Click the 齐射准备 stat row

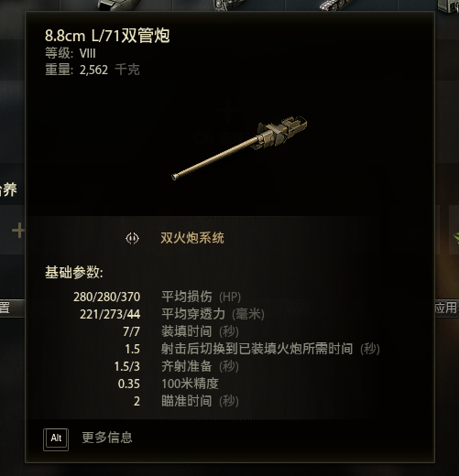pos(176,366)
